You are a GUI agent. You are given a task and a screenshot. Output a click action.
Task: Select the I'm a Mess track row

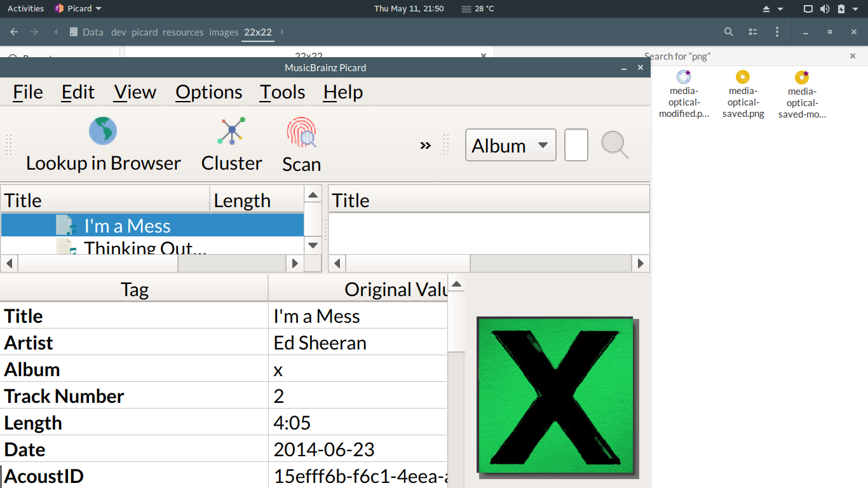coord(153,226)
